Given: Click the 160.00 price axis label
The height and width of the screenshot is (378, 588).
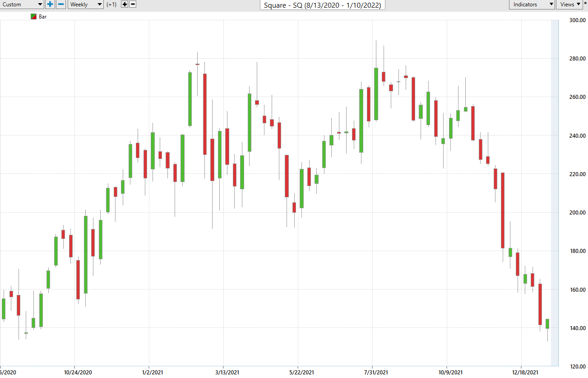Looking at the screenshot, I should pyautogui.click(x=577, y=290).
